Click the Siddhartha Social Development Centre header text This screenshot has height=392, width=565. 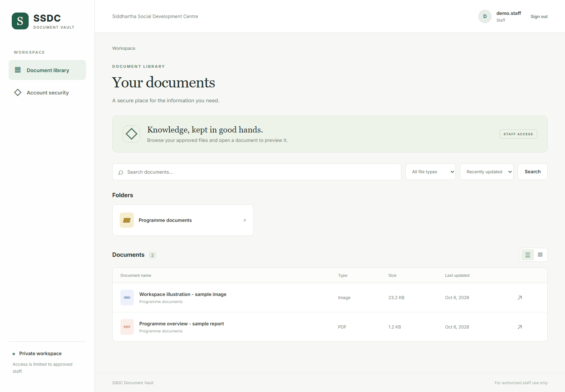(x=155, y=16)
